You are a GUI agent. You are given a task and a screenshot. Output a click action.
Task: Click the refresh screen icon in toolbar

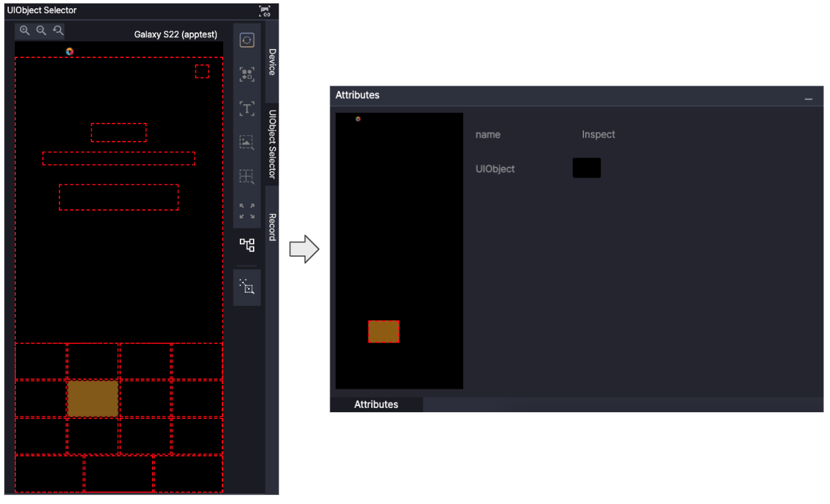247,40
